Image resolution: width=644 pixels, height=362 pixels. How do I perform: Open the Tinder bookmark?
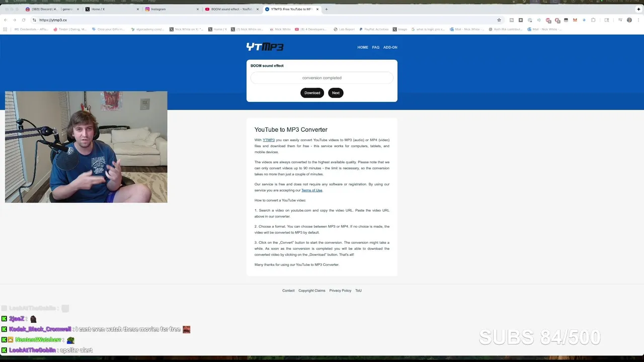[70, 29]
